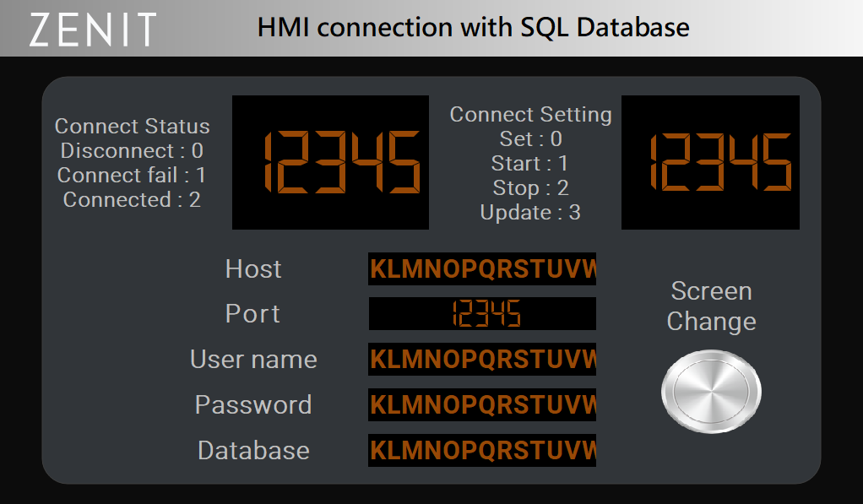This screenshot has width=863, height=504.
Task: Click the Connected : 2 legend line
Action: pos(132,199)
